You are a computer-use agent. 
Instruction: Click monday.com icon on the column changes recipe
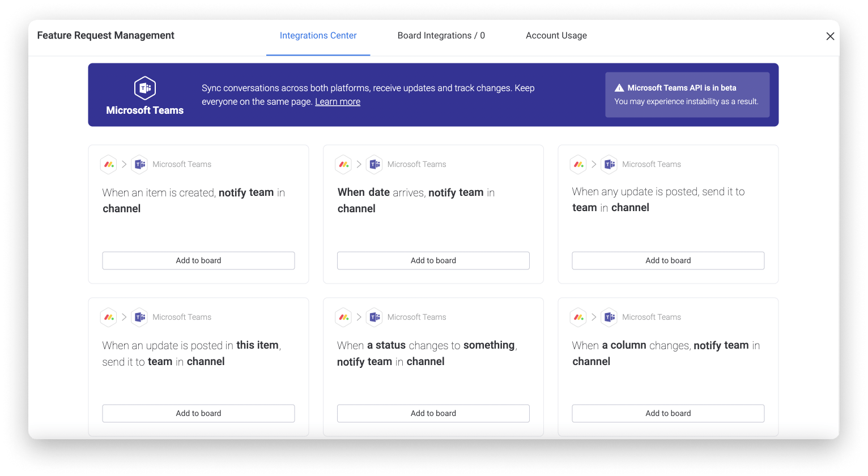(x=578, y=317)
